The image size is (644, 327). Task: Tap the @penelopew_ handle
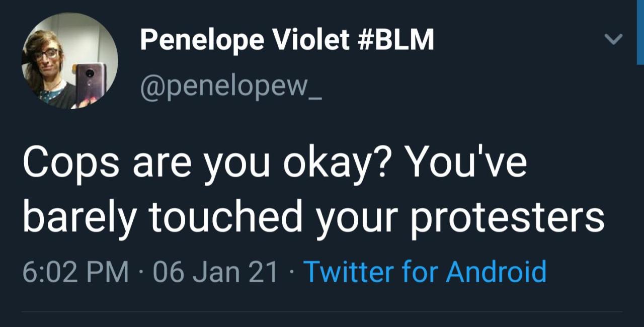point(231,89)
